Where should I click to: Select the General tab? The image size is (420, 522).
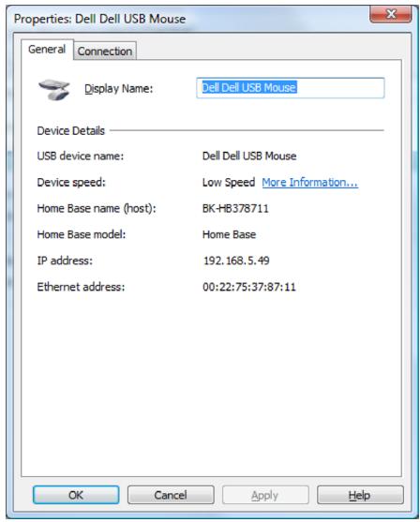click(x=47, y=50)
